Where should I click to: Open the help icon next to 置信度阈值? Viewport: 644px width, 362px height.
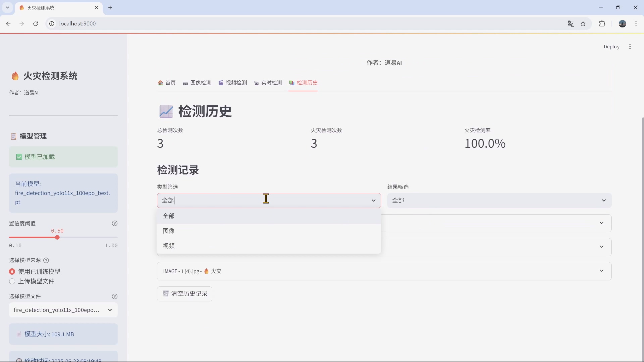115,223
